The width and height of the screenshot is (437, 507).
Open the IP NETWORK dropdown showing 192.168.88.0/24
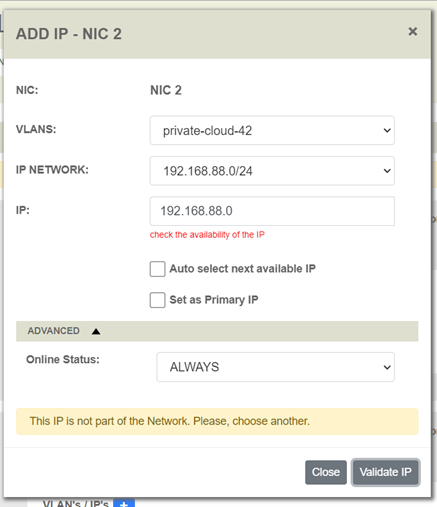(x=272, y=171)
